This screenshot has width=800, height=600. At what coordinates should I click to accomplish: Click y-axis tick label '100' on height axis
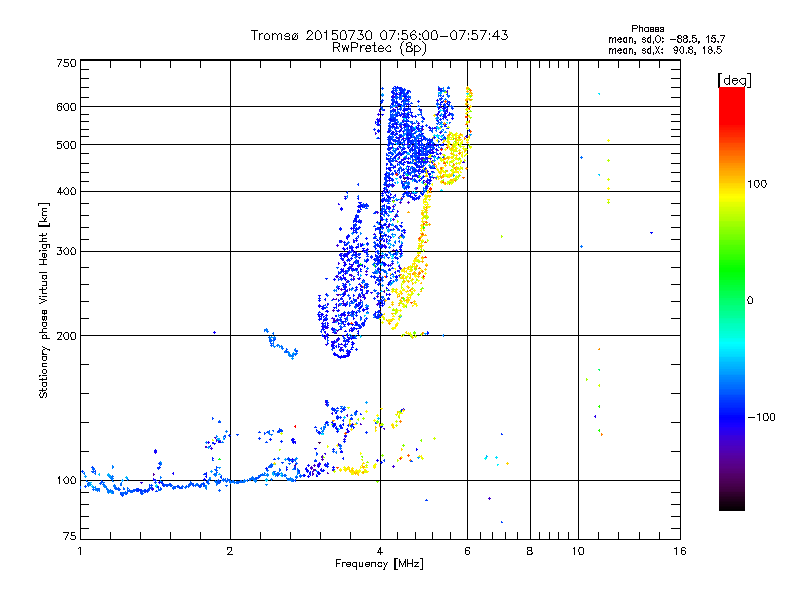(66, 480)
